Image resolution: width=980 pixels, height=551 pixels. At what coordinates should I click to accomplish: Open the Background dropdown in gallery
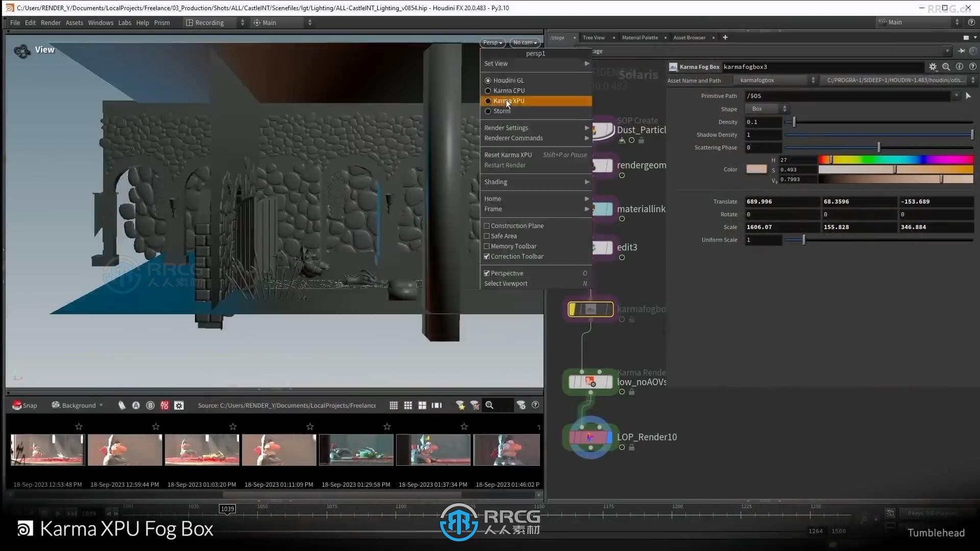78,405
